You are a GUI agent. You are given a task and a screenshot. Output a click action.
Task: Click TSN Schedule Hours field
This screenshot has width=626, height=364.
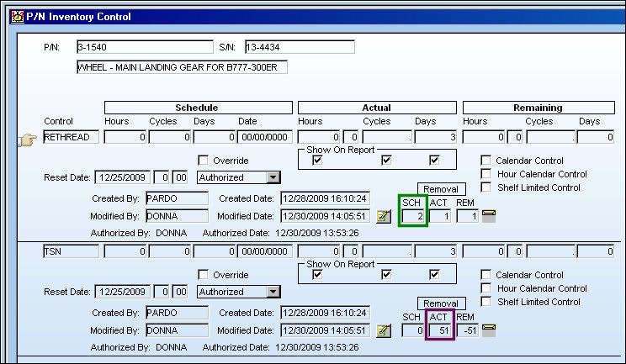click(x=125, y=251)
